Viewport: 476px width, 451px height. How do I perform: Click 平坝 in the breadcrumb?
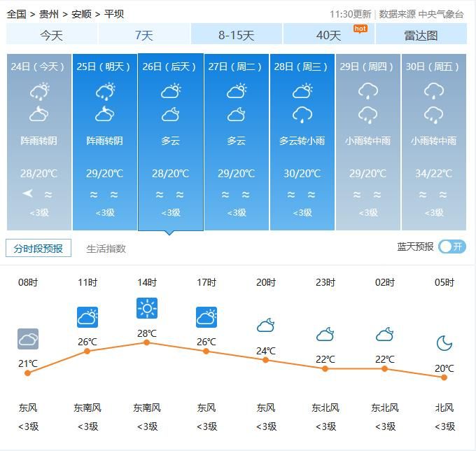(114, 14)
